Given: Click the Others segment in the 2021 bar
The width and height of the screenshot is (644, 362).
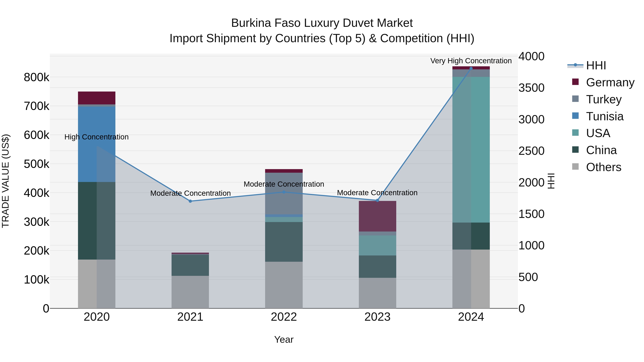Looking at the screenshot, I should click(190, 292).
